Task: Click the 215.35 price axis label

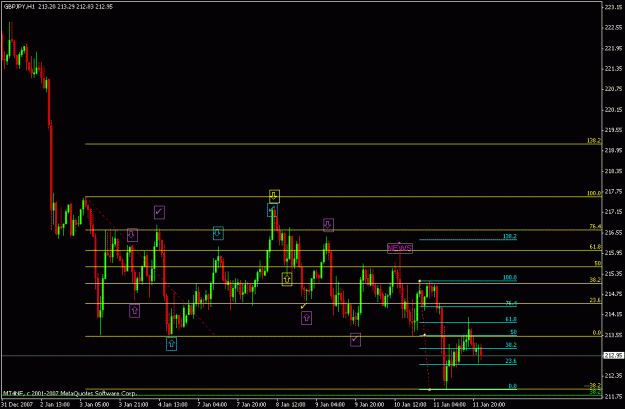Action: click(x=613, y=273)
